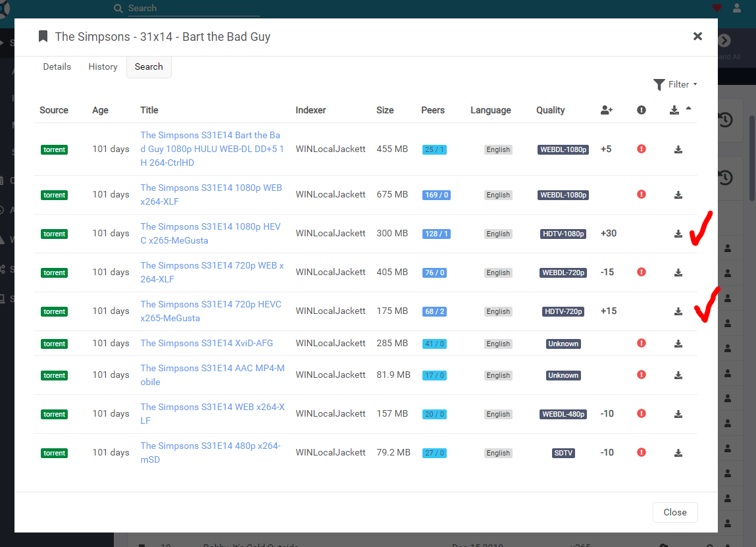The width and height of the screenshot is (756, 547).
Task: Click the HDTV-720p quality badge
Action: tap(563, 311)
